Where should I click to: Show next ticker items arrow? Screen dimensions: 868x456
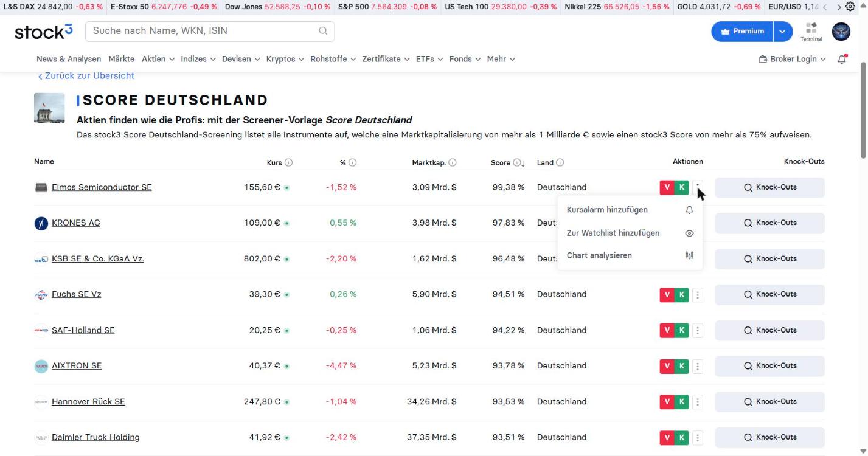tap(839, 7)
